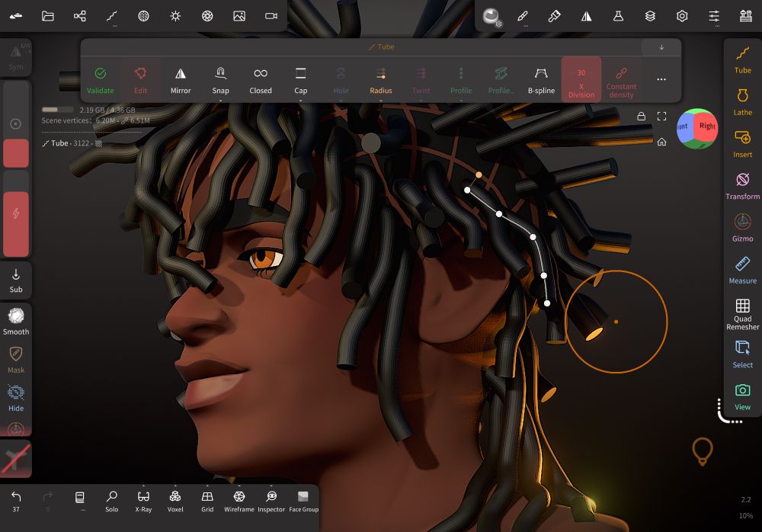Viewport: 762px width, 532px height.
Task: Open the Topology tube menu icon
Action: coord(112,16)
